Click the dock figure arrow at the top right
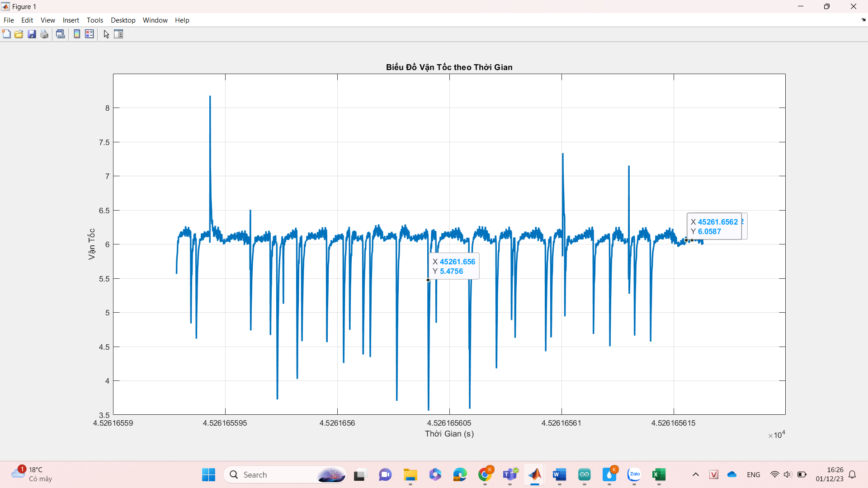This screenshot has width=868, height=488. (x=863, y=20)
